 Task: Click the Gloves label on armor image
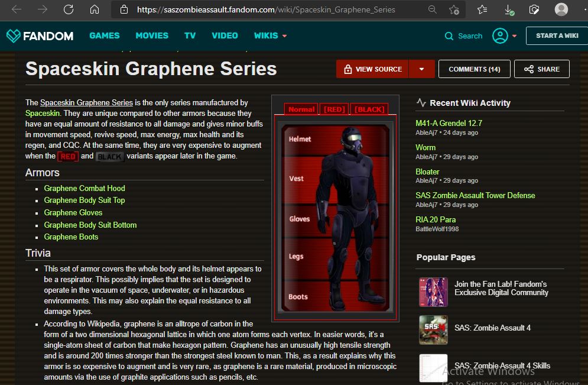click(299, 219)
